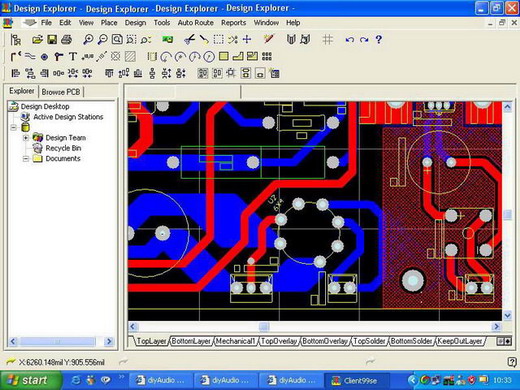Open the Auto Route menu
520x390 pixels.
[x=195, y=23]
